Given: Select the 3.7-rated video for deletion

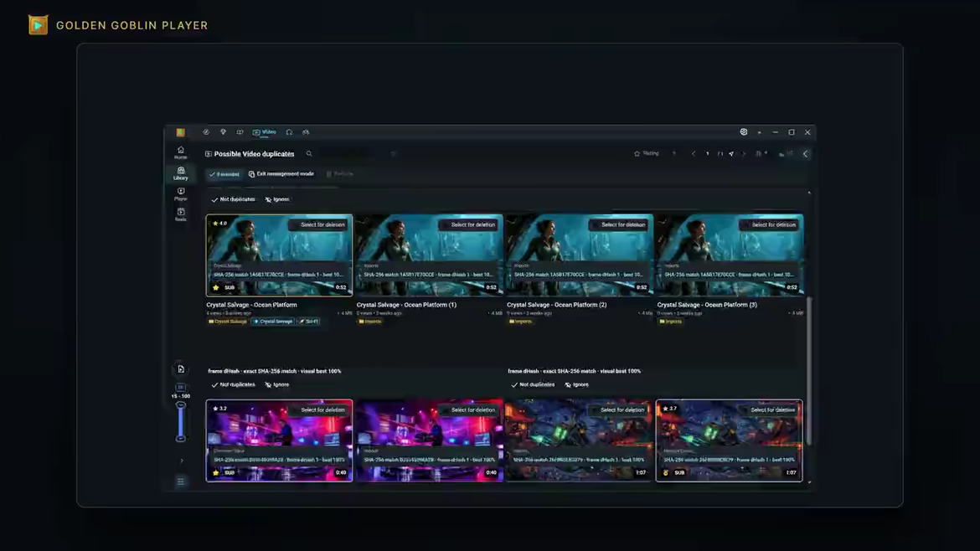Looking at the screenshot, I should (769, 409).
